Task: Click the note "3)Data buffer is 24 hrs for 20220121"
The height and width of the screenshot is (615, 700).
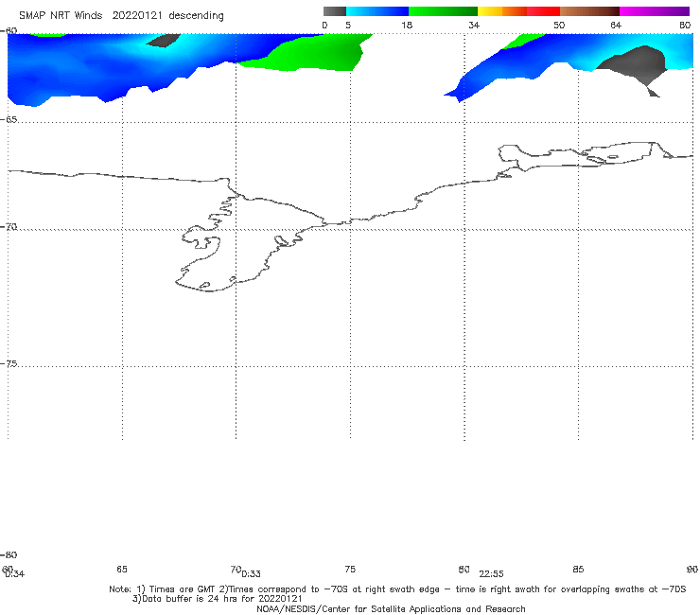Action: pos(217,599)
